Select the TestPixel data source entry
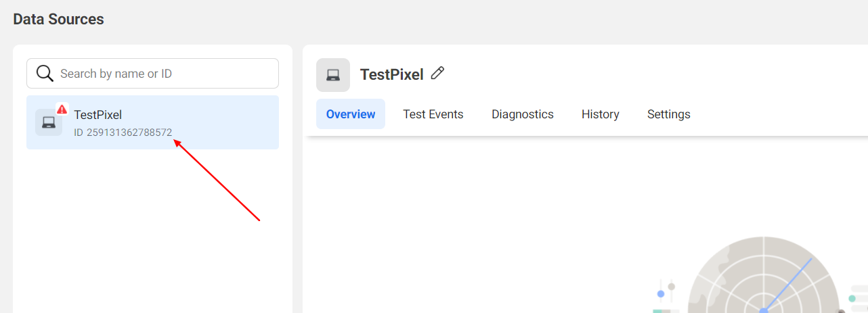 pos(152,122)
